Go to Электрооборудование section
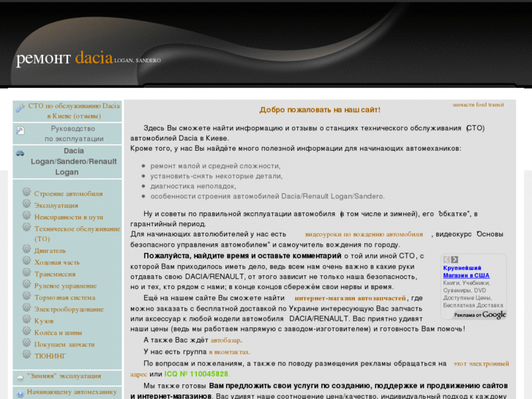 coord(69,310)
